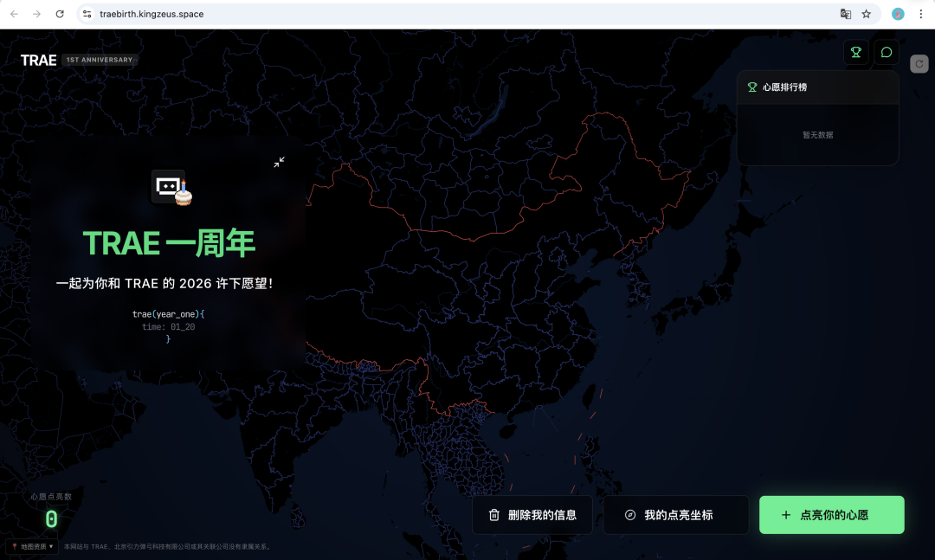Open the Chrome three-dot menu
Viewport: 935px width, 560px height.
(x=920, y=14)
